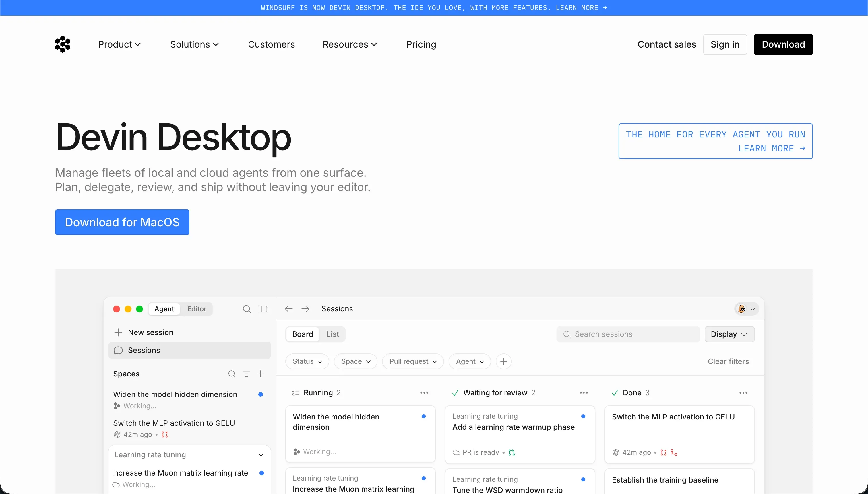Click the green checkmark beside Done
This screenshot has height=494, width=868.
615,393
